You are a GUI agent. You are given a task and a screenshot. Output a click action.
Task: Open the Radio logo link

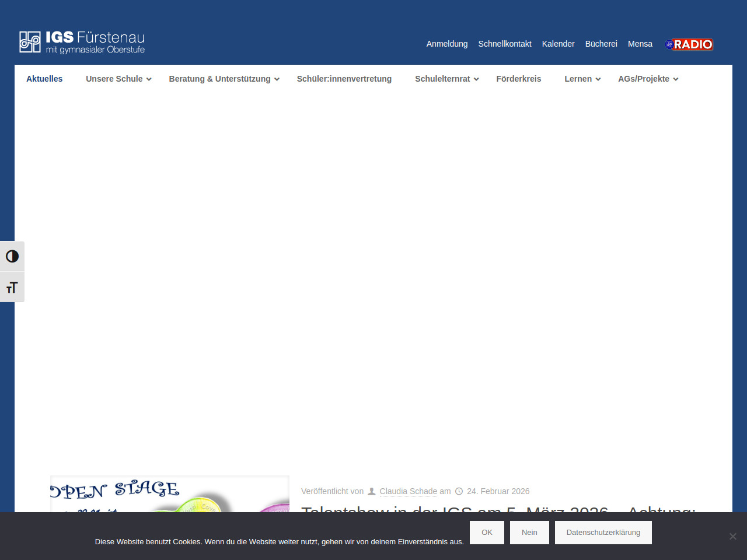tap(689, 44)
